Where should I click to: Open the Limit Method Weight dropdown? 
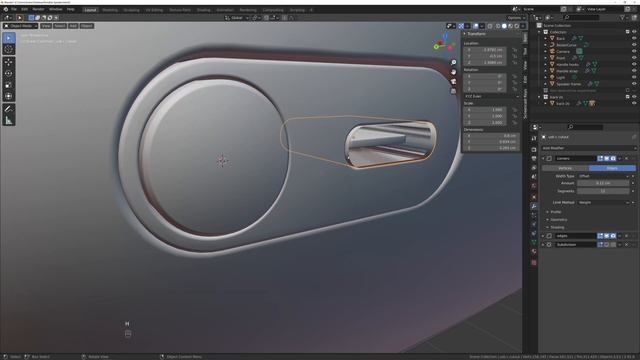coord(604,202)
